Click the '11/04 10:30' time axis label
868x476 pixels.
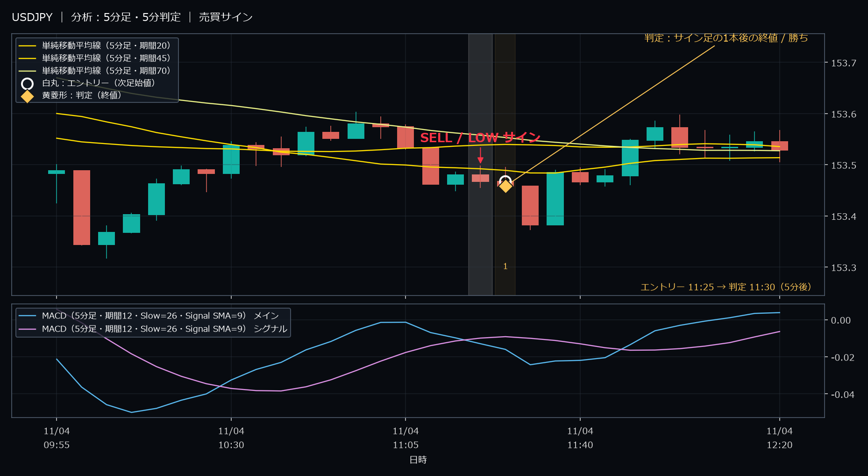tap(231, 438)
